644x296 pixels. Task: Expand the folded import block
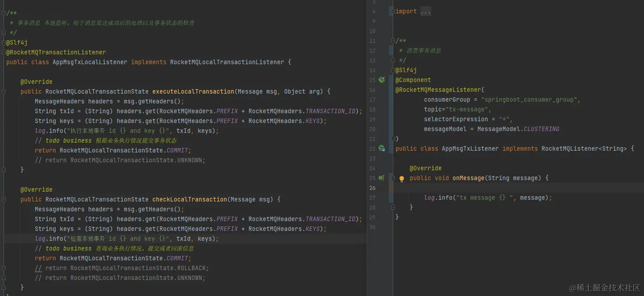(x=392, y=12)
